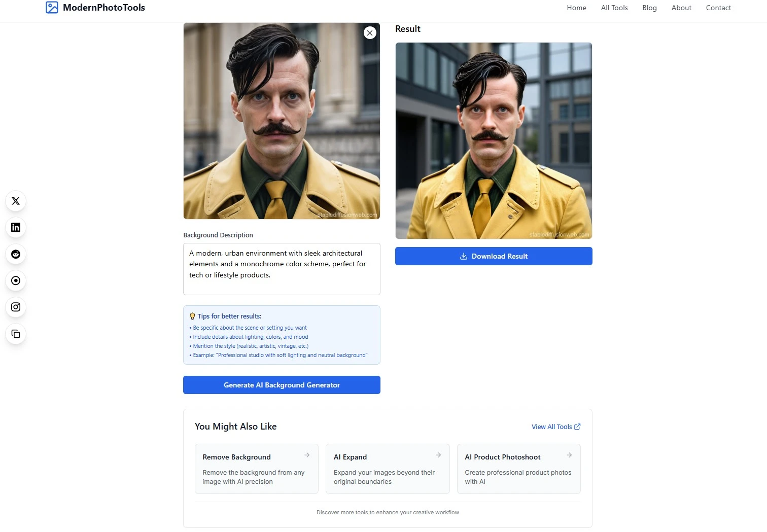Viewport: 767px width, 532px height.
Task: Download the result image
Action: pos(494,256)
